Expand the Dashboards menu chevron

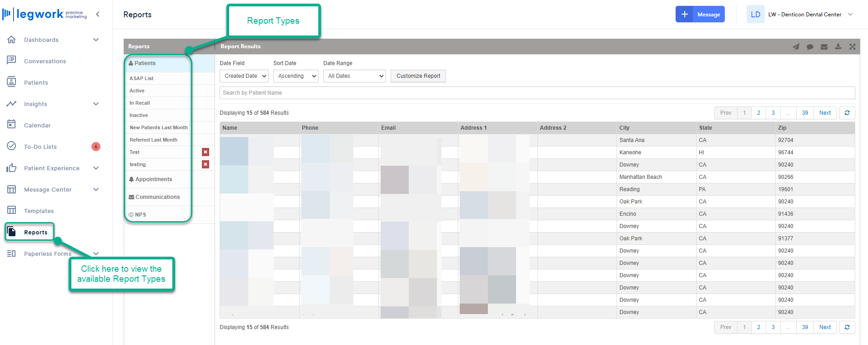[x=96, y=40]
